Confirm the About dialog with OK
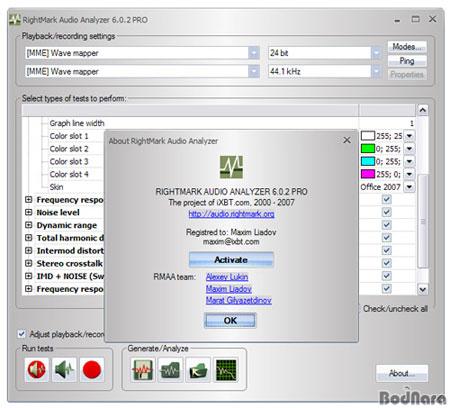The image size is (450, 408). pos(230,321)
